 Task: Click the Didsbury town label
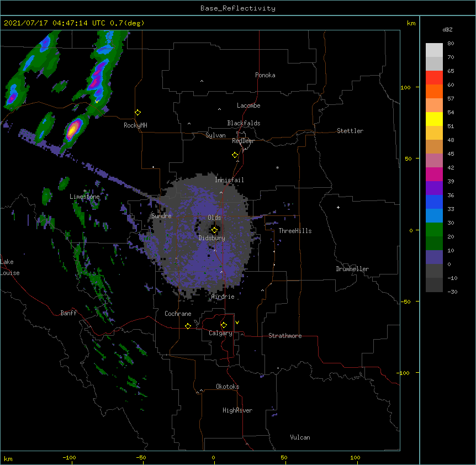212,238
